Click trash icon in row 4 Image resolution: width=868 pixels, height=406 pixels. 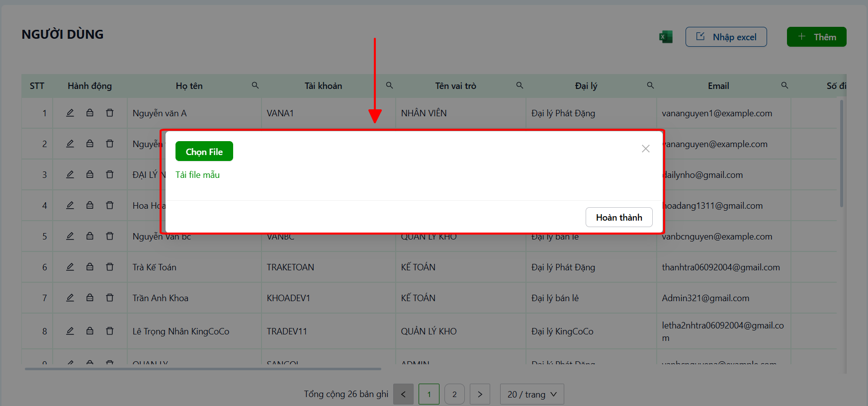[x=110, y=205]
